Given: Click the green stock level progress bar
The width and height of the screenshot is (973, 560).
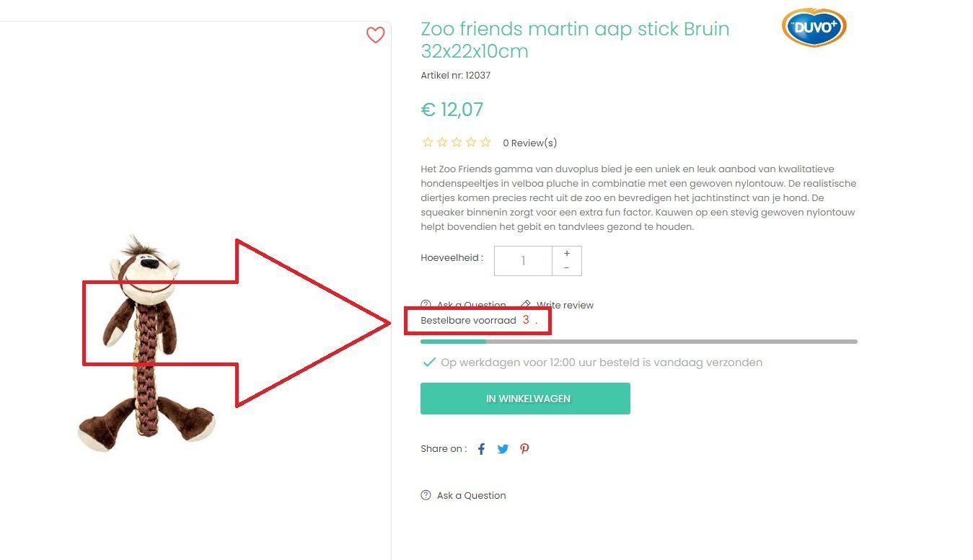Looking at the screenshot, I should tap(453, 342).
